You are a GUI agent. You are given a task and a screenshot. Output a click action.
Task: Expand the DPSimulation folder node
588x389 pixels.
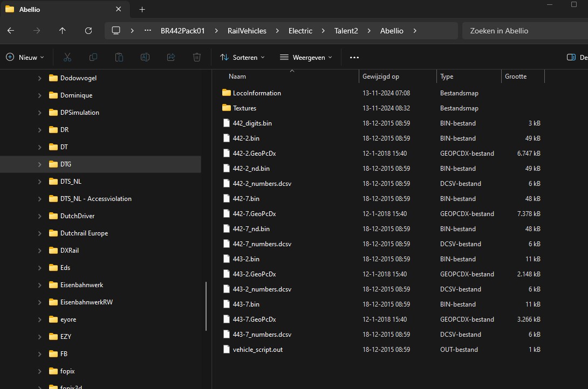[x=39, y=113]
